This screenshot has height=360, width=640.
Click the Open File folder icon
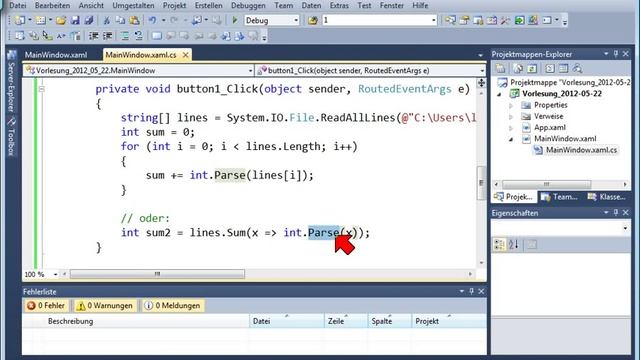click(x=61, y=20)
